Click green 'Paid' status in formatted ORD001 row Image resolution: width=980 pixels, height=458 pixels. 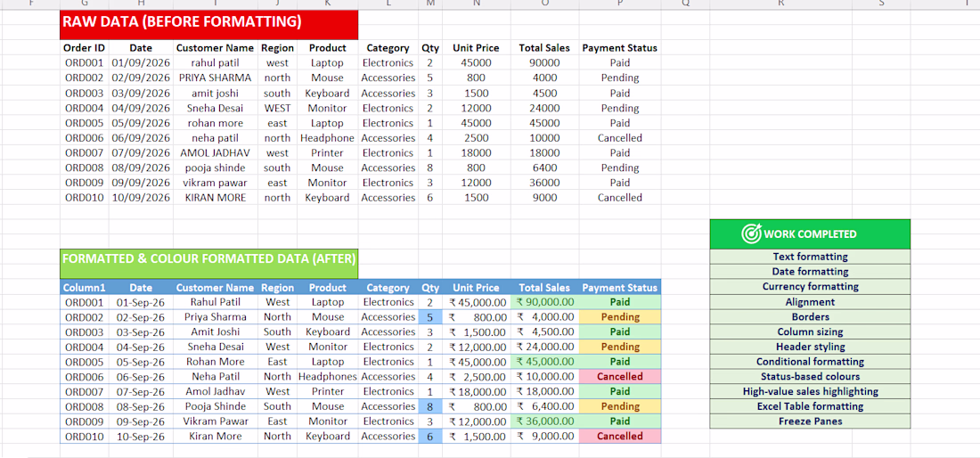tap(619, 302)
